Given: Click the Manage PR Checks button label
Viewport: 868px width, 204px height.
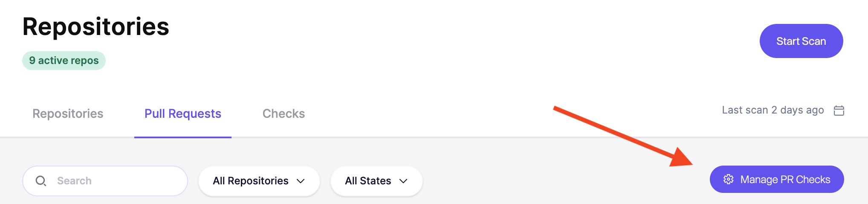Looking at the screenshot, I should [x=785, y=179].
